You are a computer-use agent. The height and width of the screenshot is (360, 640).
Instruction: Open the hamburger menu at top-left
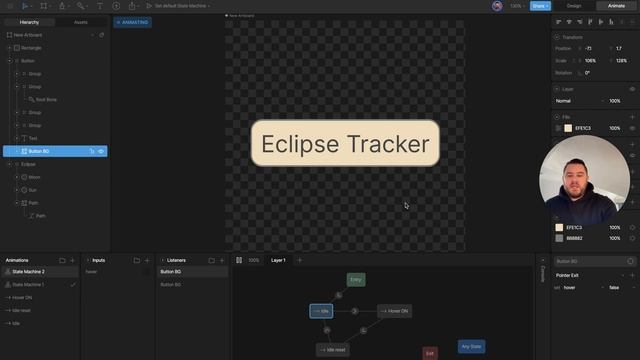[x=10, y=6]
